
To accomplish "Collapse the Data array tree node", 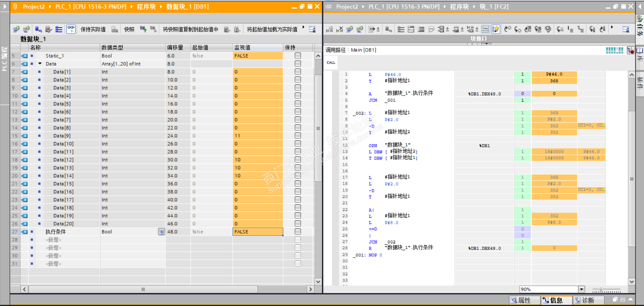I will [x=40, y=64].
